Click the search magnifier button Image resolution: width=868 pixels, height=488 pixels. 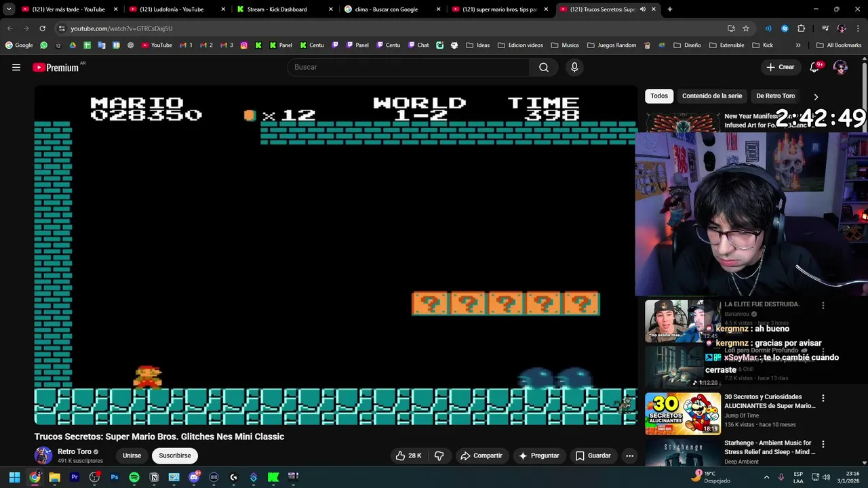point(544,67)
